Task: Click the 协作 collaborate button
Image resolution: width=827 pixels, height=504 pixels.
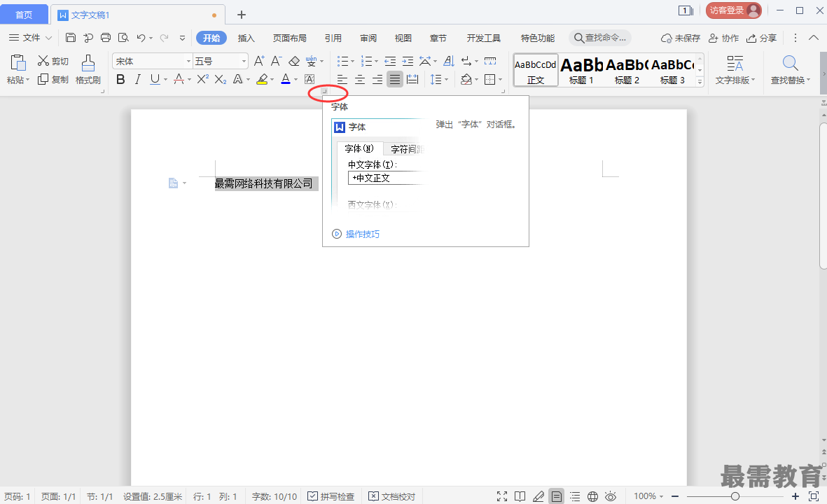Action: pos(723,38)
